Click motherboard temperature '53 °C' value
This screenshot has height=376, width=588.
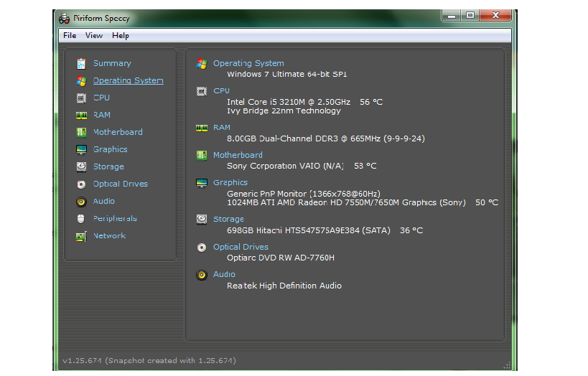(365, 166)
